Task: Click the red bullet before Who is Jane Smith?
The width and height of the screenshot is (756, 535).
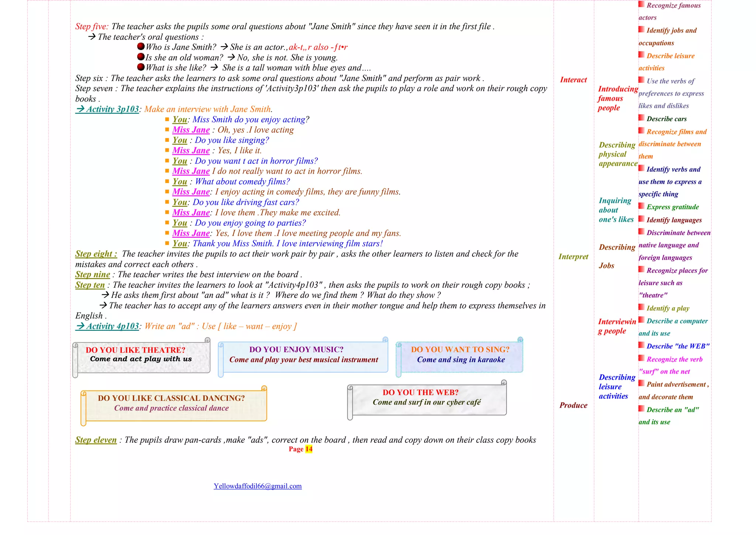Action: point(141,47)
